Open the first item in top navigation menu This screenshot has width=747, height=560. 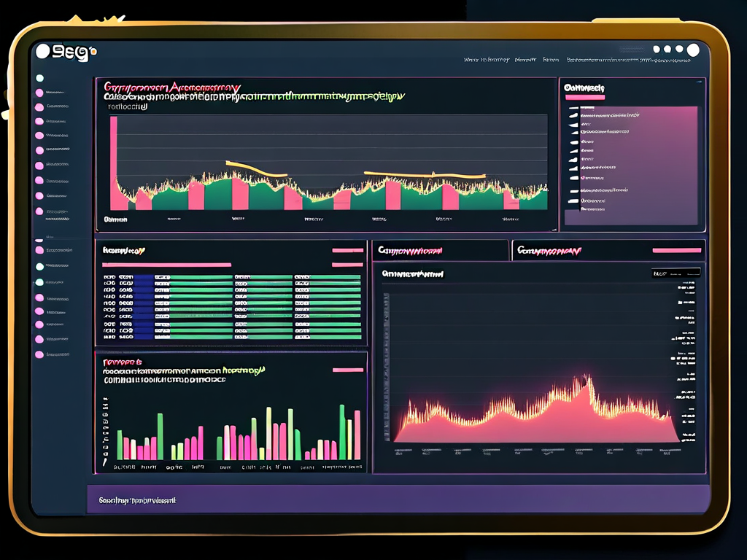tap(486, 60)
